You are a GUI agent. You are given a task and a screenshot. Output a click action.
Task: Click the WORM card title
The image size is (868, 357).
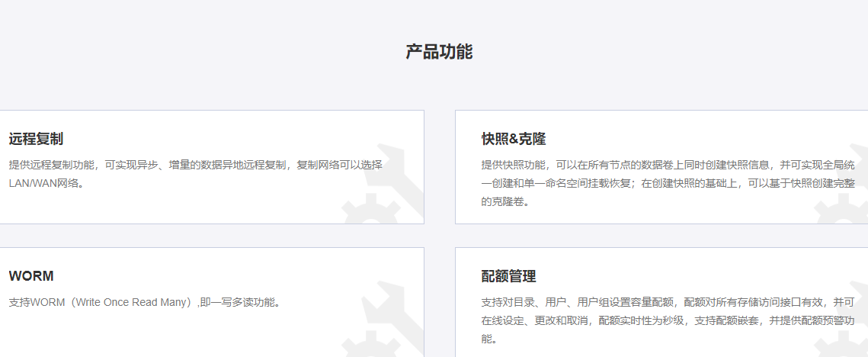pos(31,276)
